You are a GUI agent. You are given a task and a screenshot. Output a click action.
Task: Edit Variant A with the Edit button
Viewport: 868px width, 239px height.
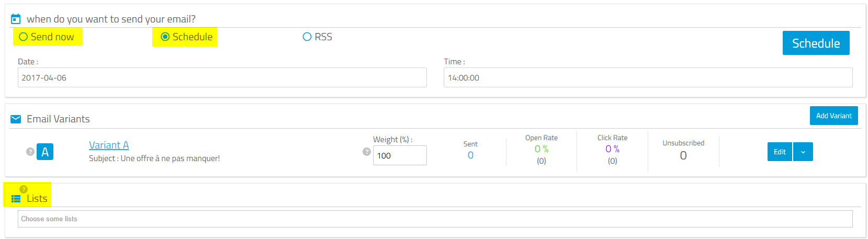[780, 152]
